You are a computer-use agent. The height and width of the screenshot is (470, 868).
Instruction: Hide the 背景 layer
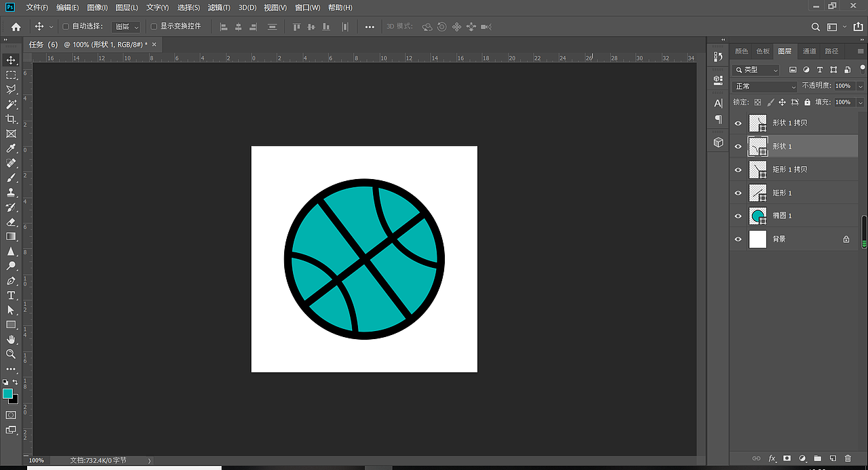click(x=738, y=239)
